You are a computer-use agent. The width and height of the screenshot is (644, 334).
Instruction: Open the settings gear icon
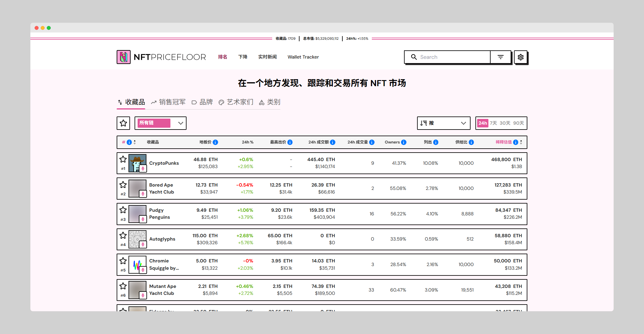click(x=521, y=57)
